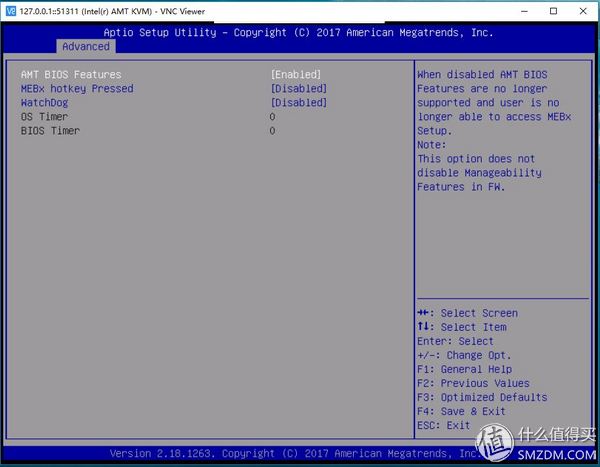The width and height of the screenshot is (600, 467).
Task: Select the MEBx hotkey Pressed option
Action: (x=77, y=88)
